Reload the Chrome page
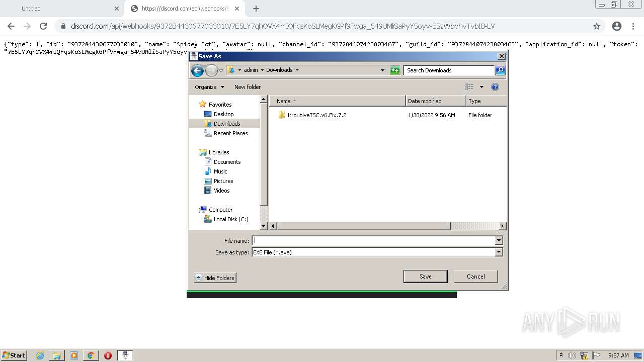 (x=43, y=26)
